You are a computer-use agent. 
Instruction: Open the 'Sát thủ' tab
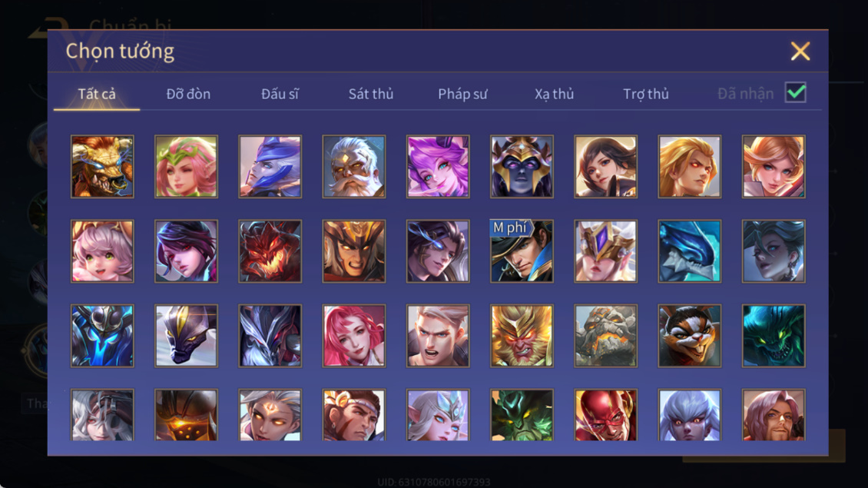coord(371,94)
